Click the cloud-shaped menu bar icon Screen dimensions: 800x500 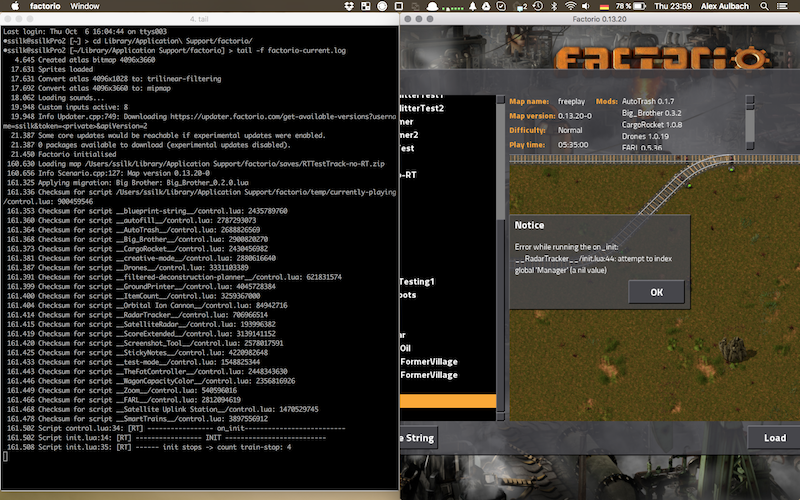click(432, 6)
